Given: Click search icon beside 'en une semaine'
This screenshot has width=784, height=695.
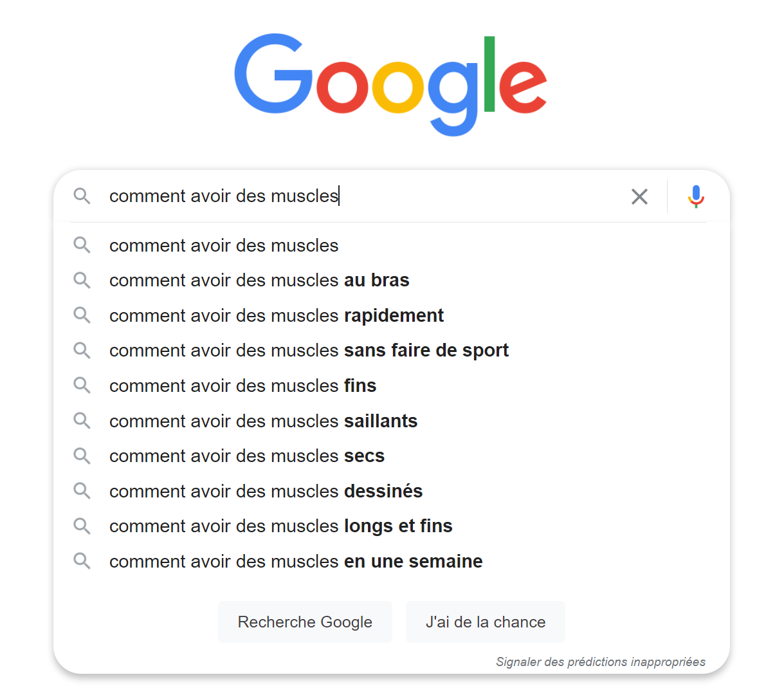Looking at the screenshot, I should click(82, 561).
